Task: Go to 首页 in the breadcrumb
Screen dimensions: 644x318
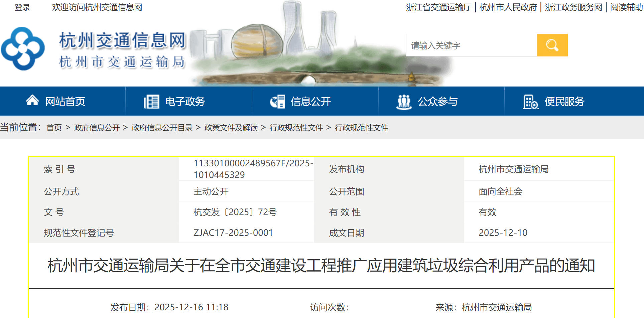Action: [x=54, y=128]
